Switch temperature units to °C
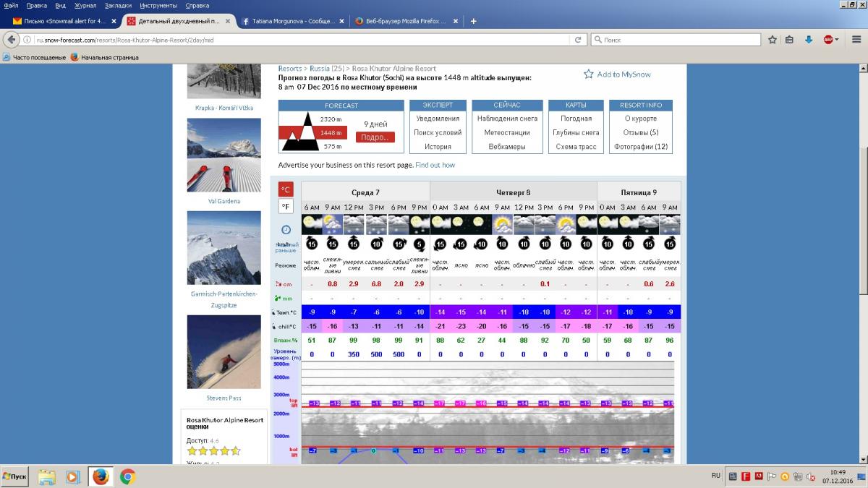 pos(286,189)
